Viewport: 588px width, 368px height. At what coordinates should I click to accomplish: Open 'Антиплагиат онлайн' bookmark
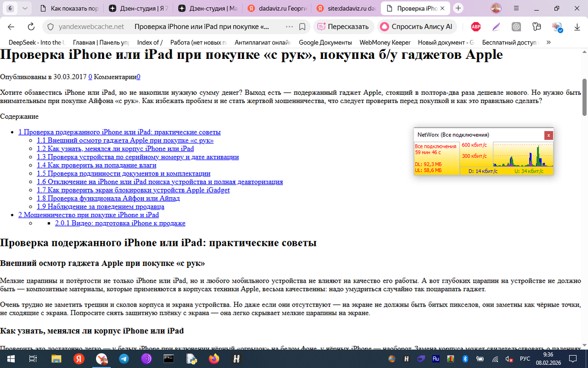coord(263,42)
